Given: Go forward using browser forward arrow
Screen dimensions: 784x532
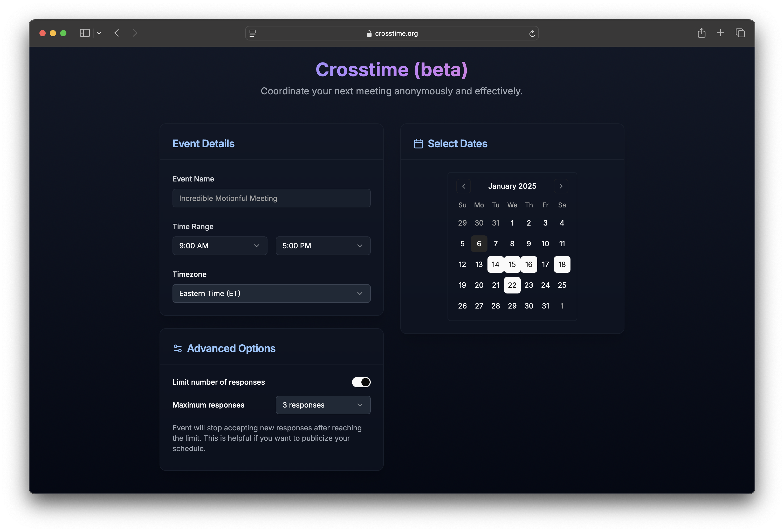Looking at the screenshot, I should click(135, 33).
